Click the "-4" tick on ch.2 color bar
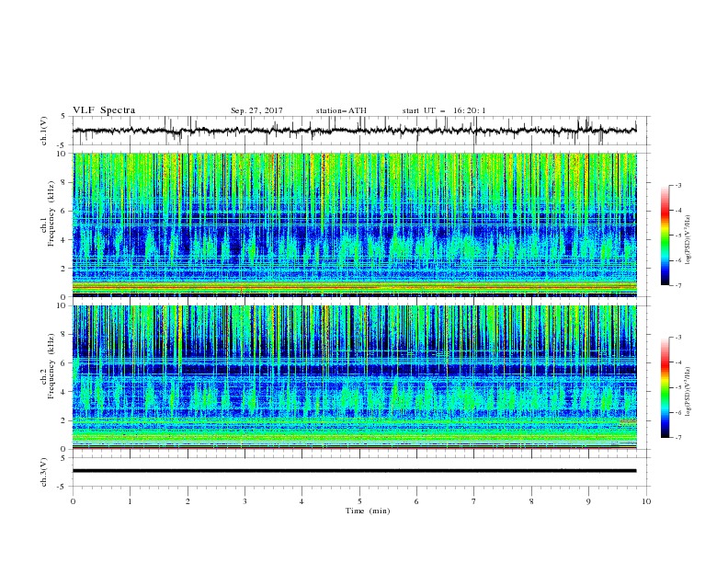 pos(677,362)
